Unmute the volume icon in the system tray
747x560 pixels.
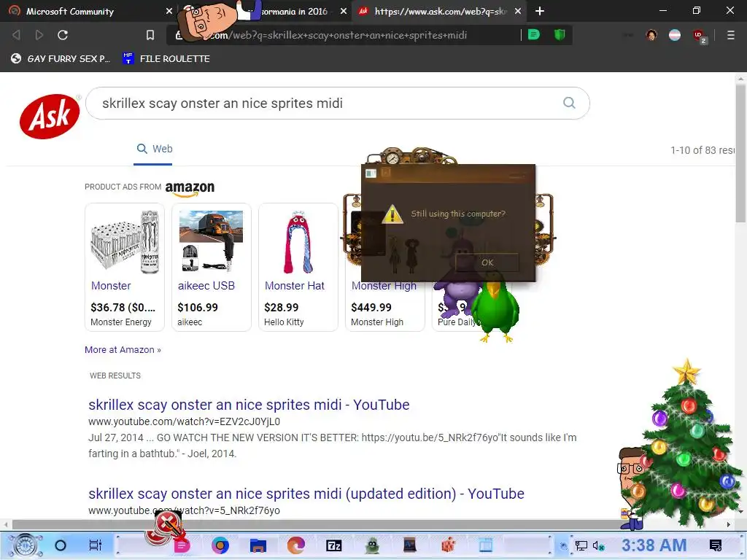pos(598,545)
